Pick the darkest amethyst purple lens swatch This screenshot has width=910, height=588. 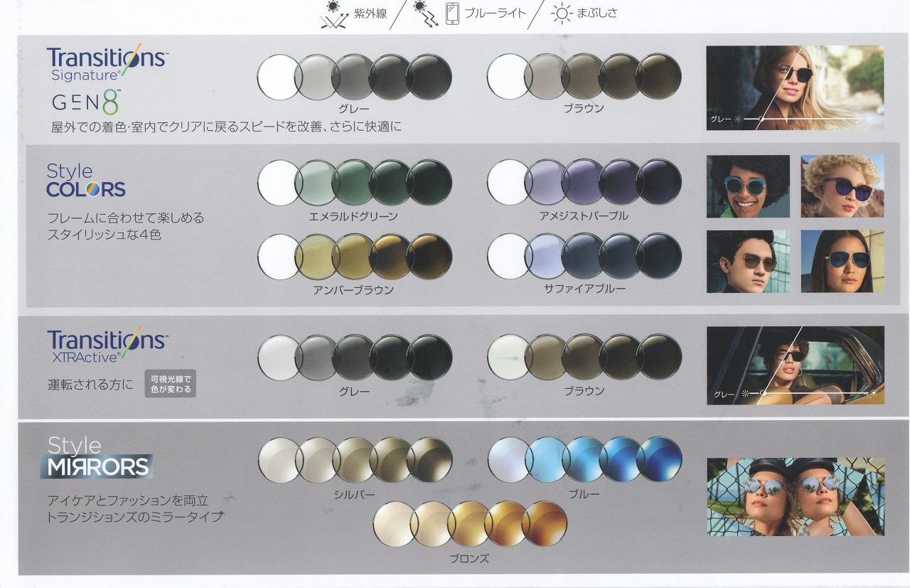tap(659, 182)
